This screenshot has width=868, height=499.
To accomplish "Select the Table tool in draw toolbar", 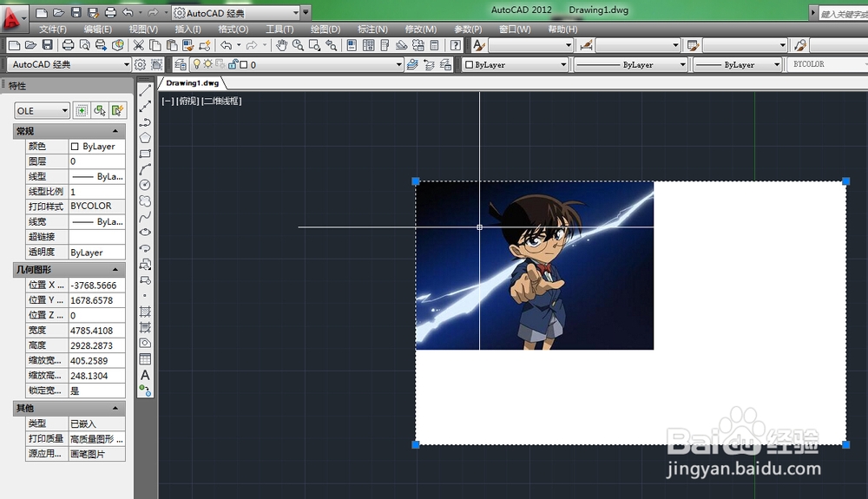I will (x=145, y=359).
